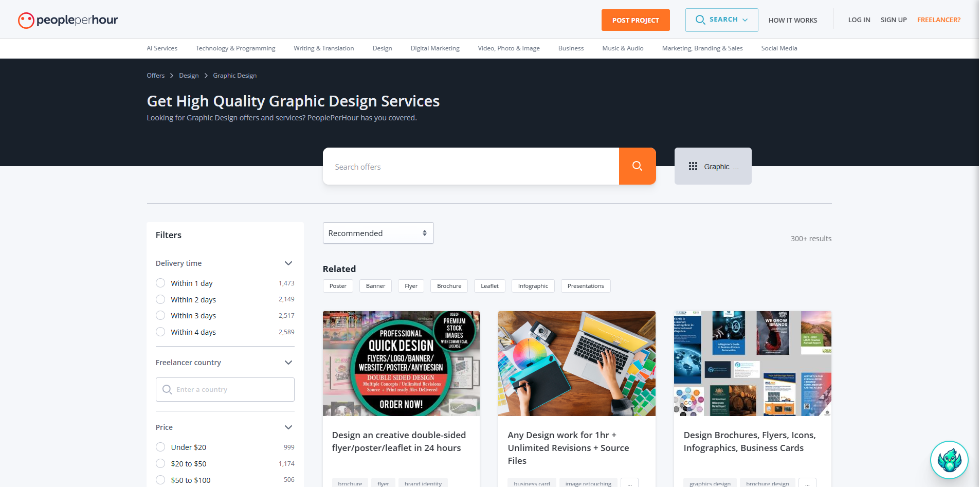Open the Recommended sort dropdown
980x487 pixels.
click(378, 233)
